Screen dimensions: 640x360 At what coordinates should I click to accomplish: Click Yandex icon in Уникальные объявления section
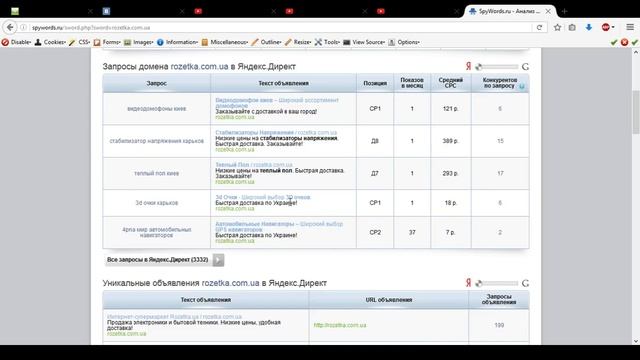pos(469,283)
